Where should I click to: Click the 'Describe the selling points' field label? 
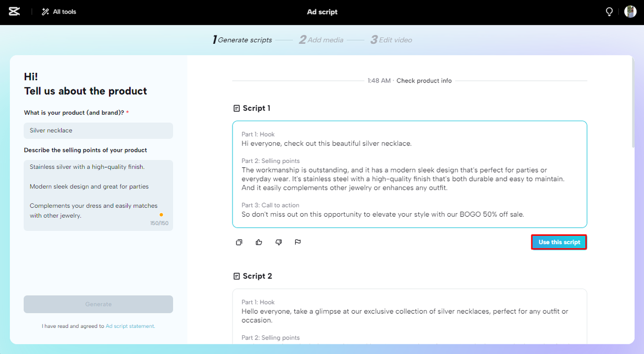tap(86, 150)
